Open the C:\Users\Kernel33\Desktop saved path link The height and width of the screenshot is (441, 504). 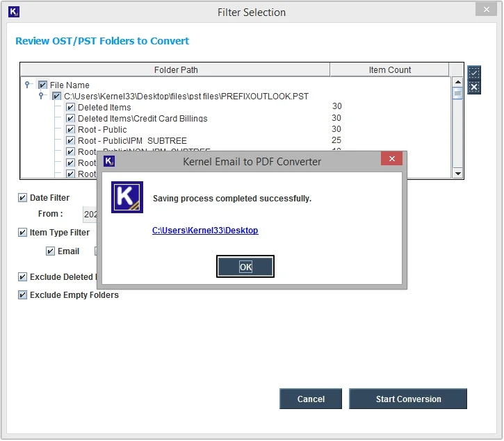coord(205,231)
